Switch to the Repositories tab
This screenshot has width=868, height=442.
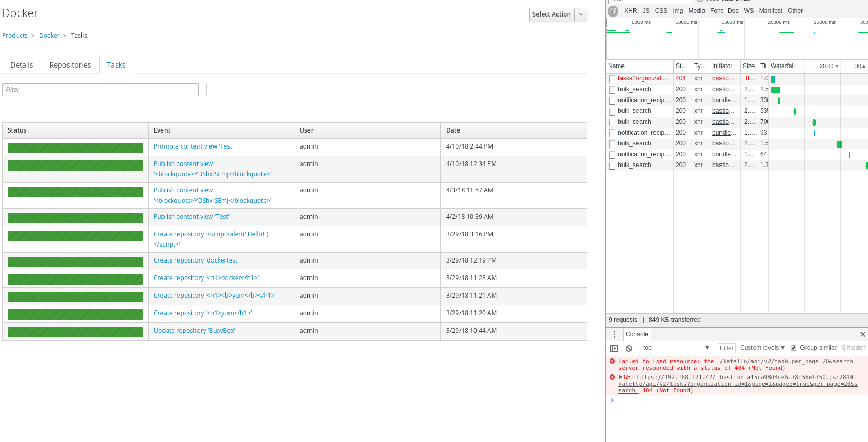pyautogui.click(x=70, y=65)
